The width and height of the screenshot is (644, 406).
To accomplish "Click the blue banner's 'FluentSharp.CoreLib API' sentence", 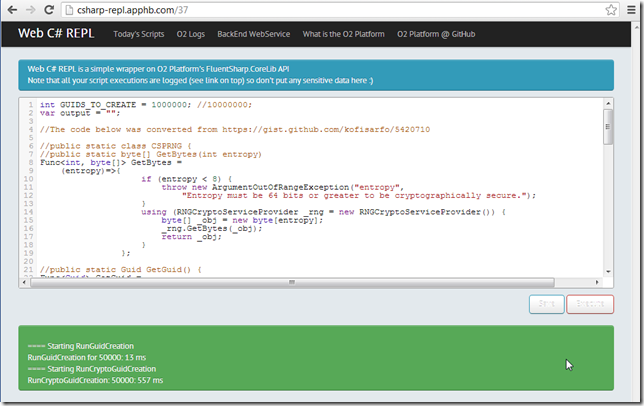I will pos(158,69).
